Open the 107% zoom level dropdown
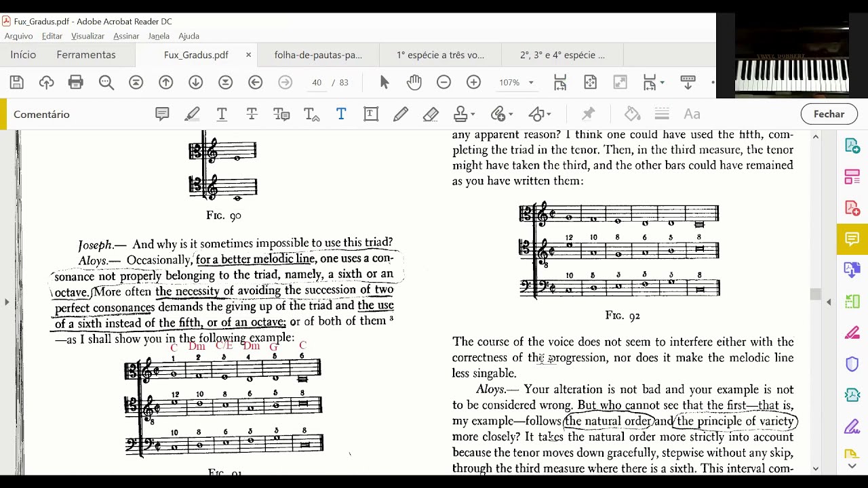 531,83
